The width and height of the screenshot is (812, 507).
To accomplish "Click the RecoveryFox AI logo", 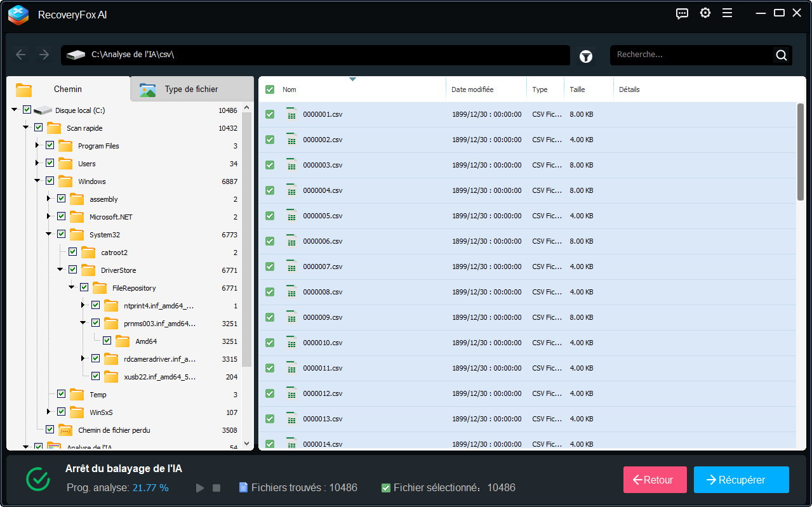I will coord(18,15).
